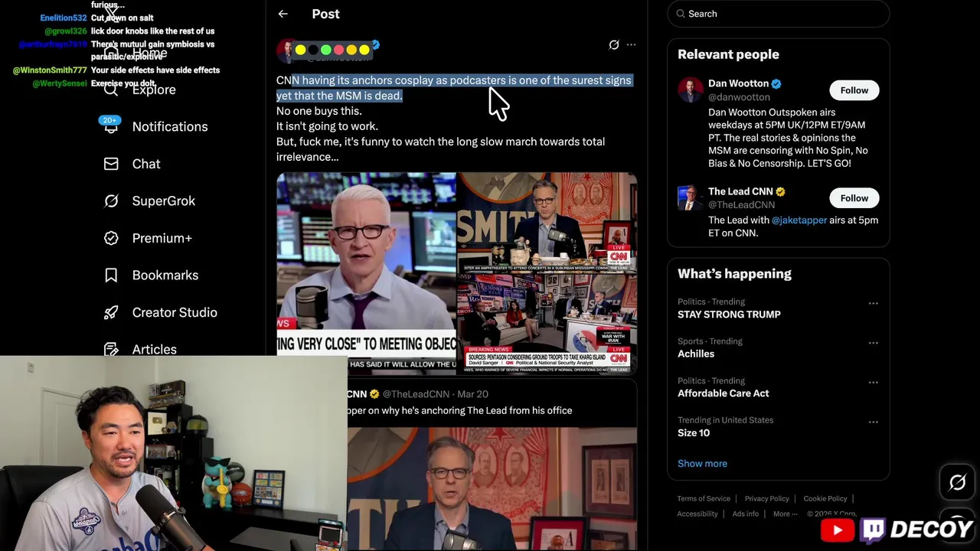Open the post's three-dot more menu
The image size is (980, 551).
(x=631, y=45)
